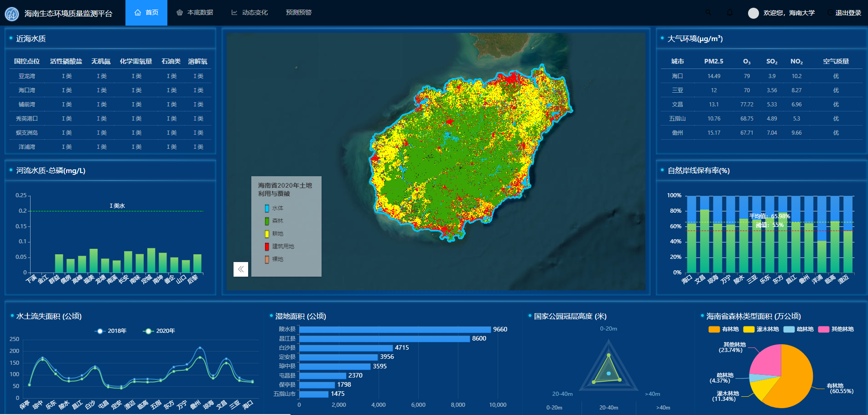Toggle the 2018年 series in legend
The width and height of the screenshot is (868, 415).
click(110, 331)
